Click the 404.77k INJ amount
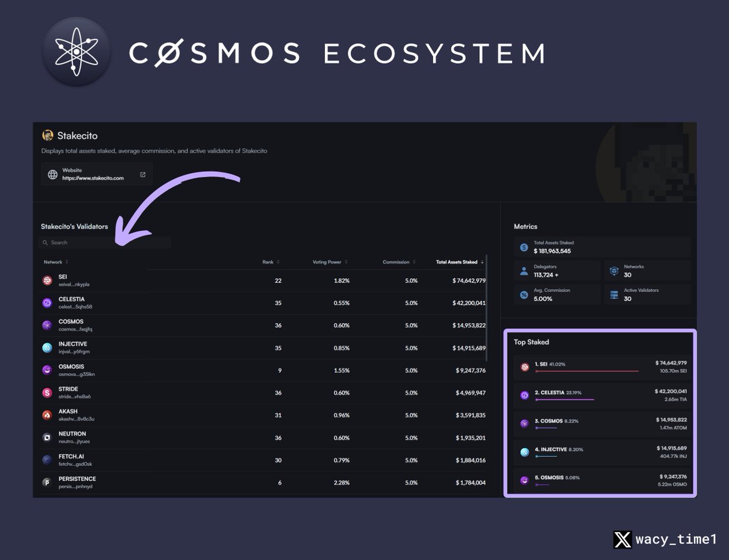Image resolution: width=729 pixels, height=560 pixels. point(673,456)
